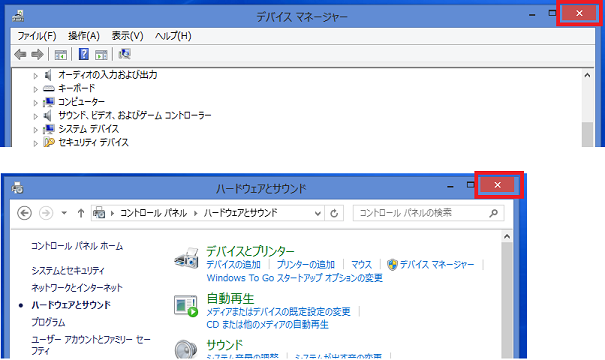Click icon beside システム デバイス
The image size is (605, 360).
click(x=49, y=129)
